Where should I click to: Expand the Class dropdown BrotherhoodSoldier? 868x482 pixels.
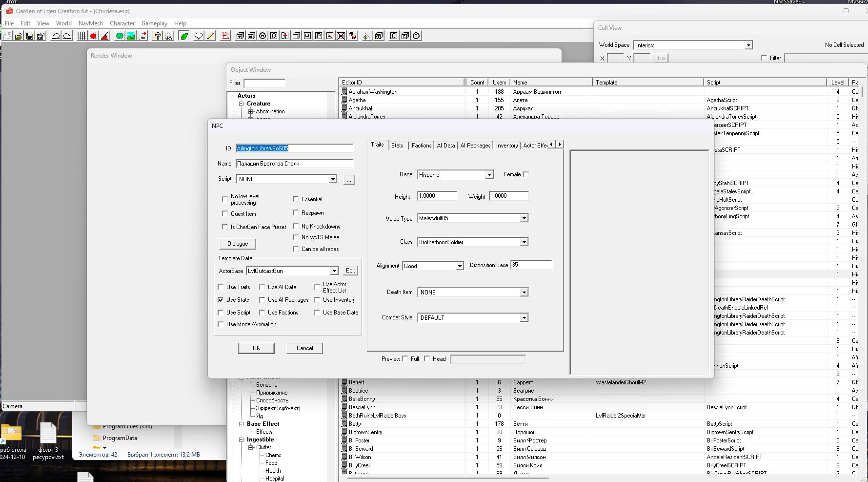[524, 242]
